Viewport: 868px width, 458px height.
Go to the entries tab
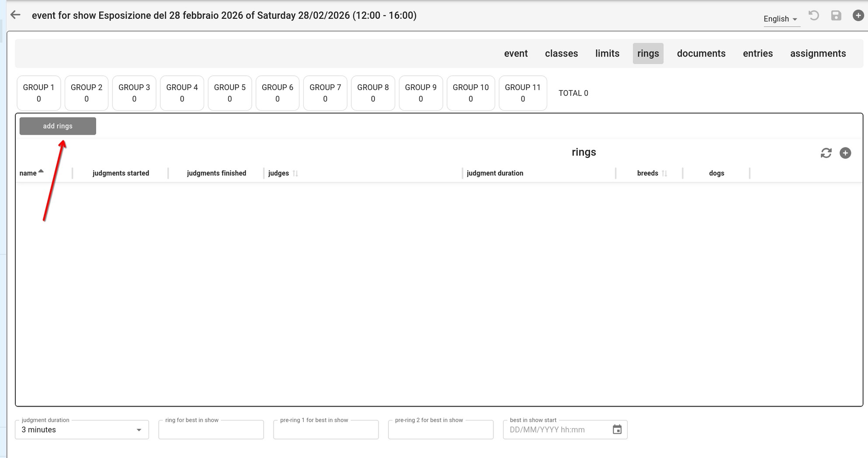click(757, 53)
